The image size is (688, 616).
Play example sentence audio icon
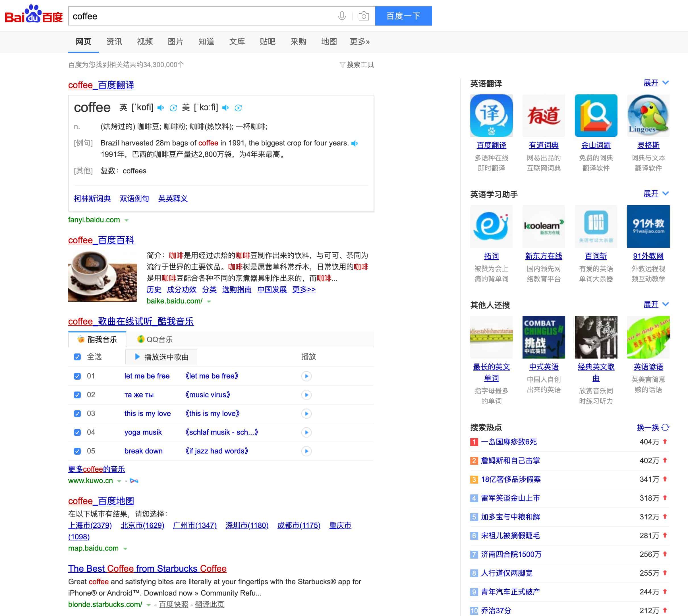point(355,143)
